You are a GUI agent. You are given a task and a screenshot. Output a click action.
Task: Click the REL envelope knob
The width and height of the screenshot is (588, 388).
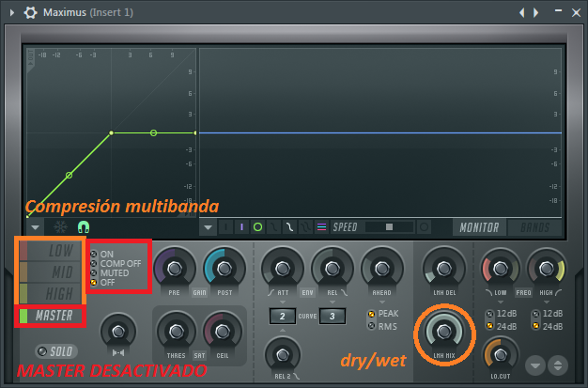333,269
